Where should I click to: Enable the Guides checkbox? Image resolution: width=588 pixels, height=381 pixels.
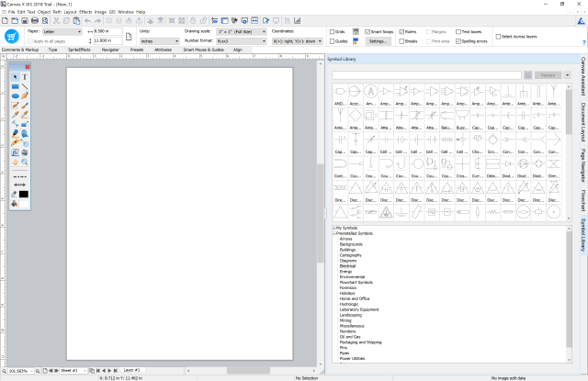[x=332, y=41]
